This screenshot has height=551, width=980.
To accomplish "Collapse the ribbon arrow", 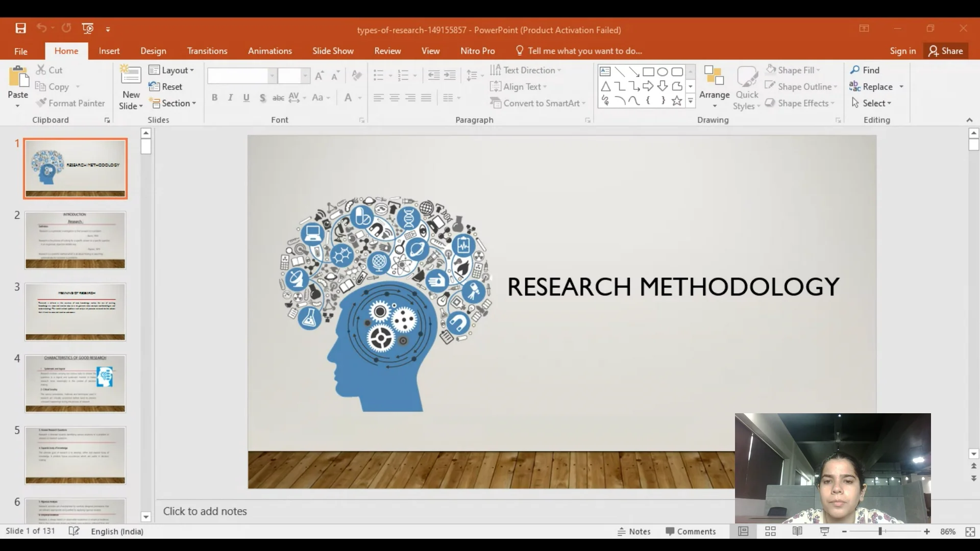I will pyautogui.click(x=969, y=120).
